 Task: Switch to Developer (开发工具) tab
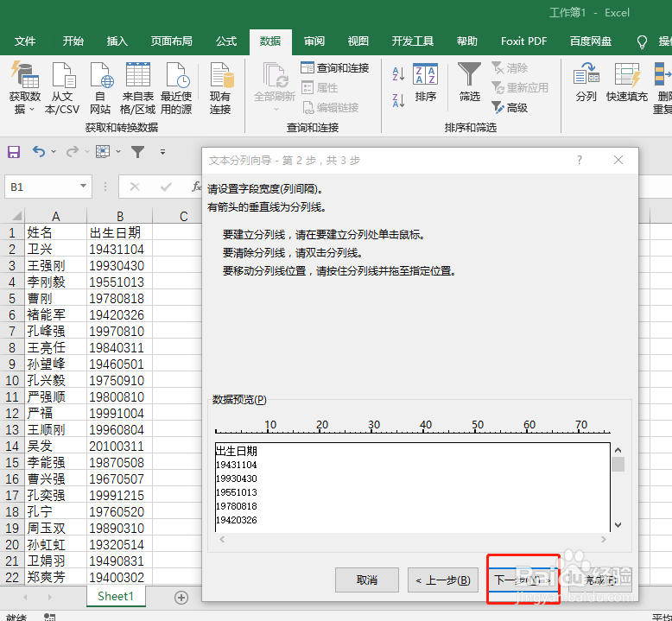click(x=412, y=41)
